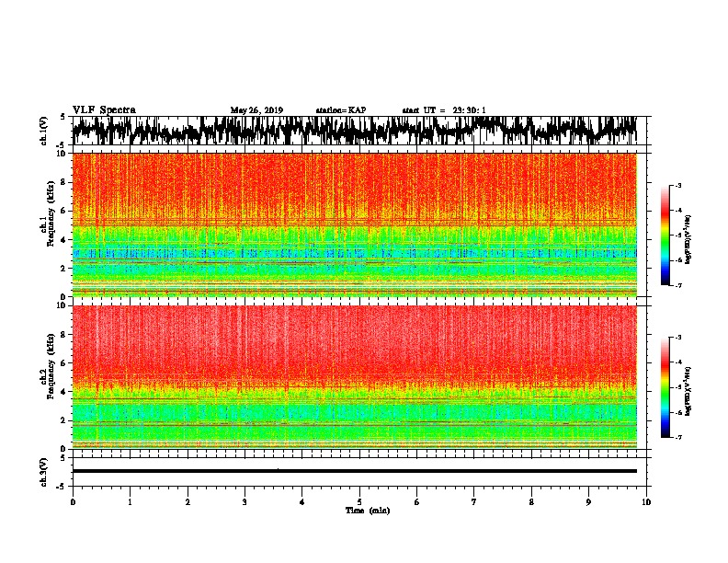This screenshot has height=563, width=728.
Task: Click the "ch.1(V)" vertical axis label
Action: (43, 131)
